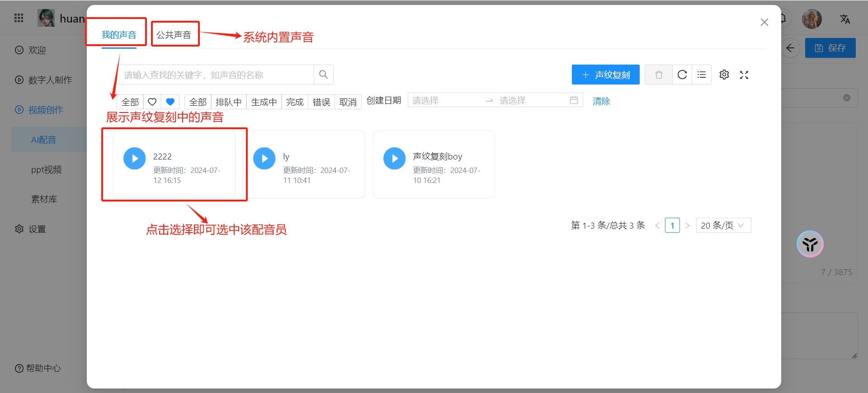Screen dimensions: 868x393
Task: Click the trash delete icon
Action: pyautogui.click(x=659, y=75)
